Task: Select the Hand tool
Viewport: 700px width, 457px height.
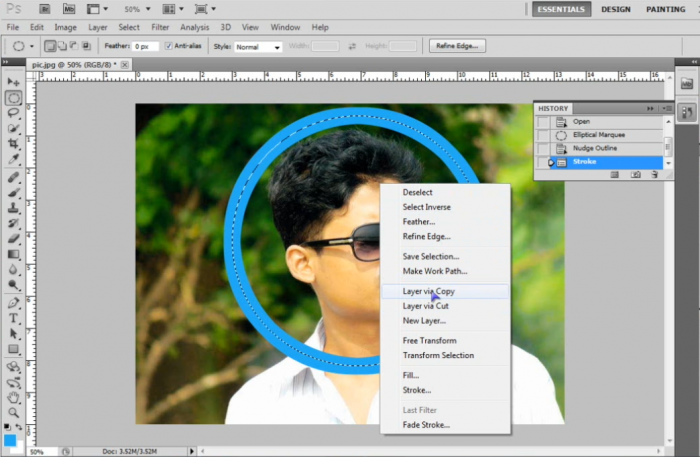Action: point(14,396)
